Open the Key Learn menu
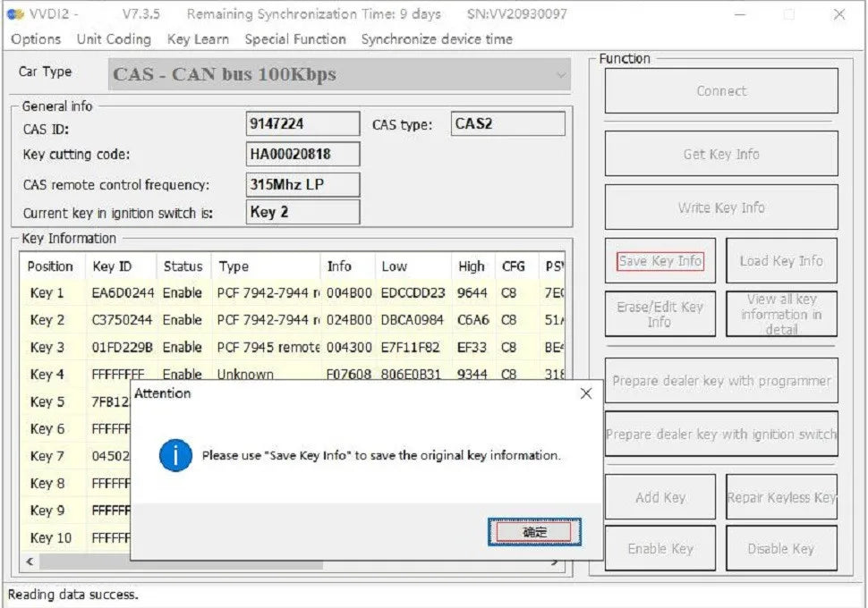 coord(198,39)
